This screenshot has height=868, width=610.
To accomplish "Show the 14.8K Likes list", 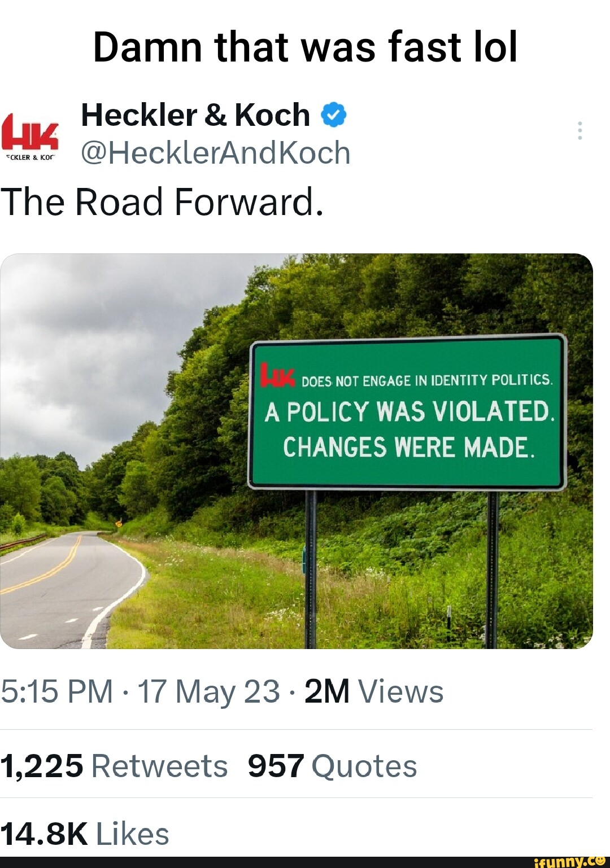I will 85,834.
